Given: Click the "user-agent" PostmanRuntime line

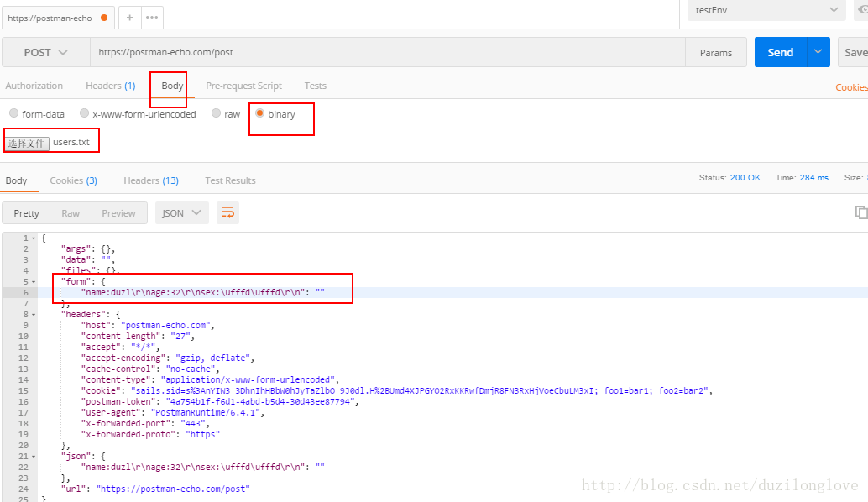Looking at the screenshot, I should coord(173,413).
